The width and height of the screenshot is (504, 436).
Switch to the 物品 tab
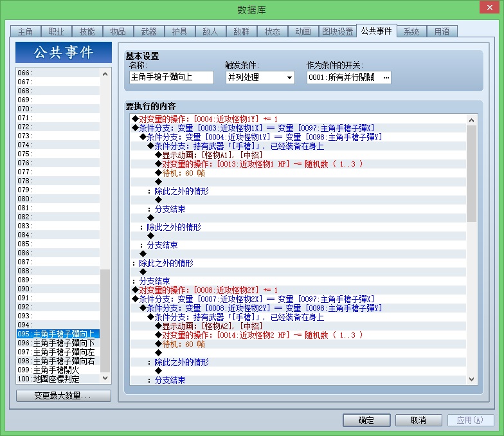tap(118, 32)
